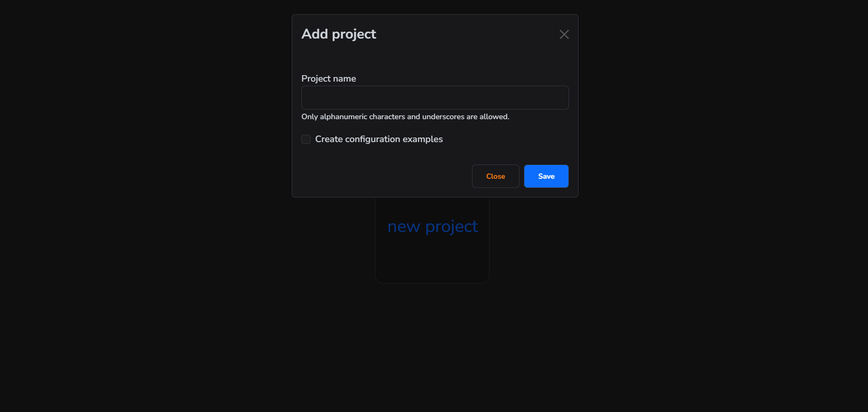Select the new project link

(x=432, y=226)
